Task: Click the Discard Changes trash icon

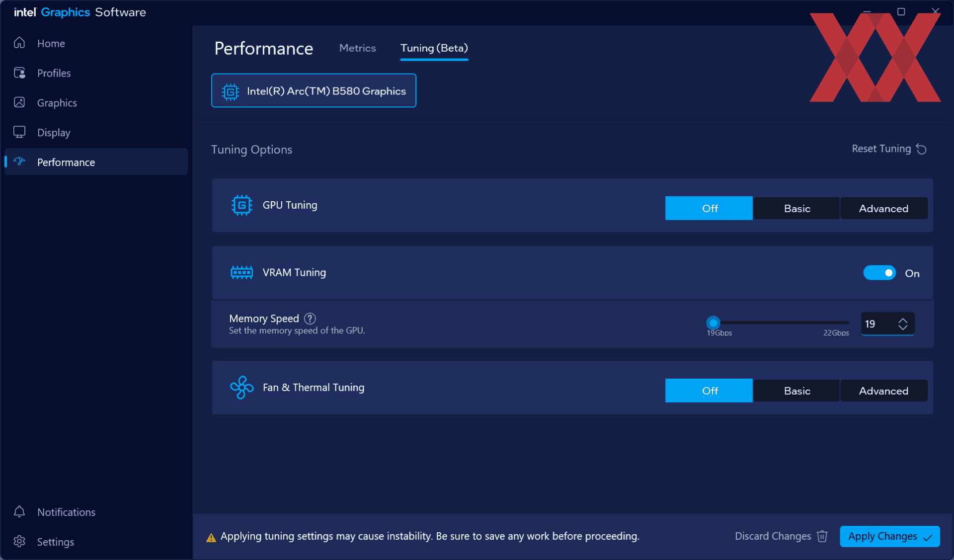Action: [822, 536]
